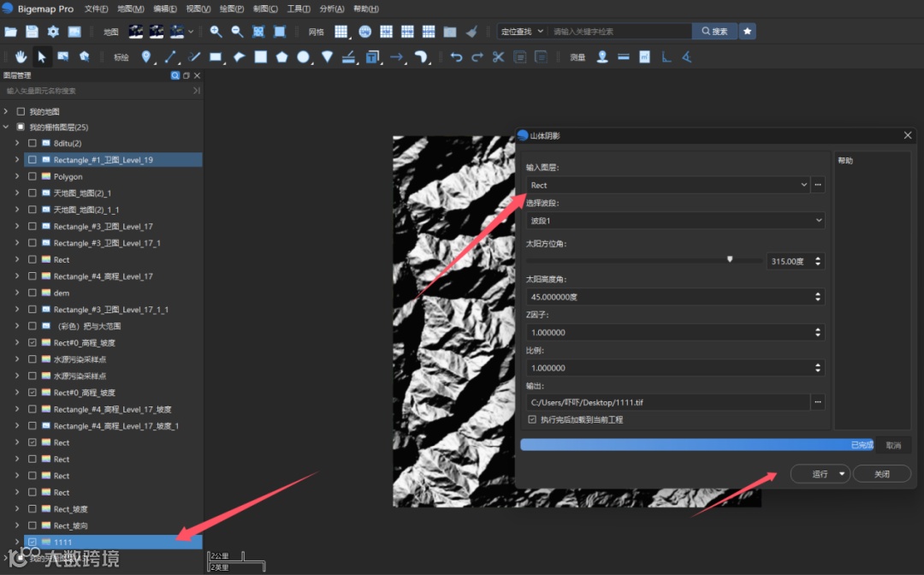Click the 搜索 search button
924x575 pixels.
coord(714,31)
